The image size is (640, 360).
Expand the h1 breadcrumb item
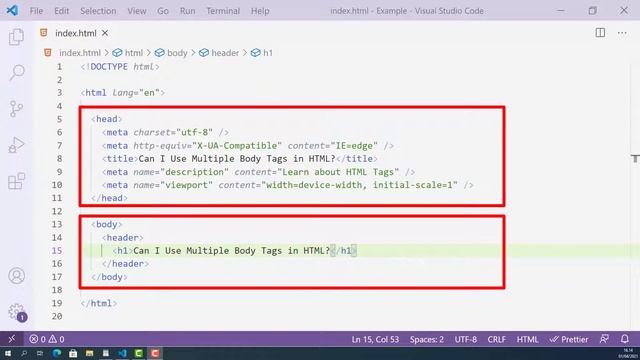(x=262, y=53)
